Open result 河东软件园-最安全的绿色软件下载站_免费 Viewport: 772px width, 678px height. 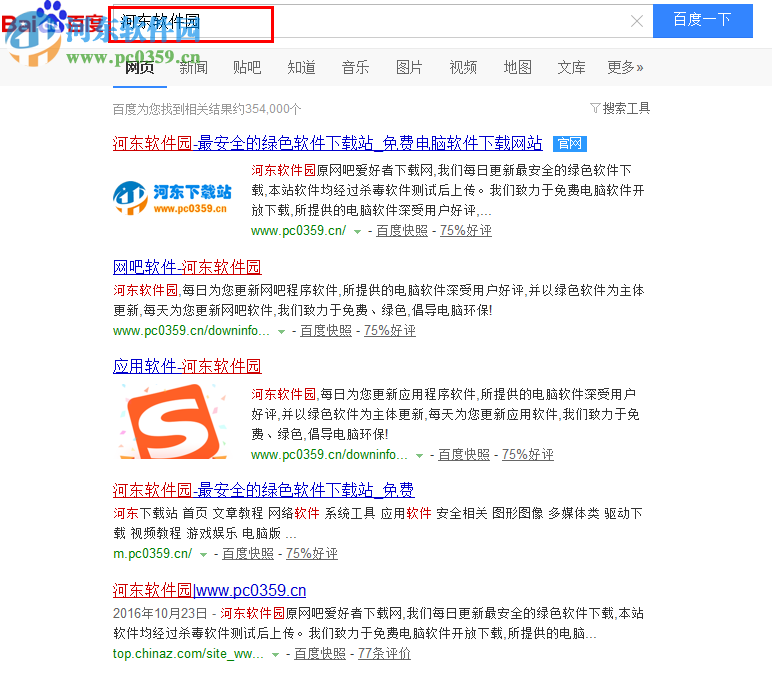click(263, 490)
